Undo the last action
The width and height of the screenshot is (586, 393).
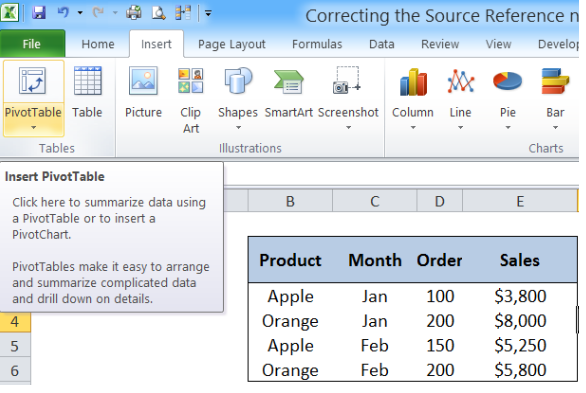[63, 13]
